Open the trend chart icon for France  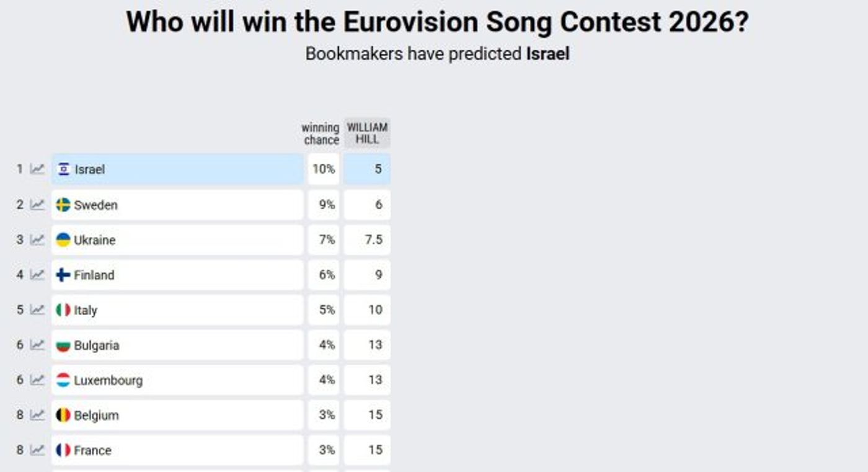[38, 450]
